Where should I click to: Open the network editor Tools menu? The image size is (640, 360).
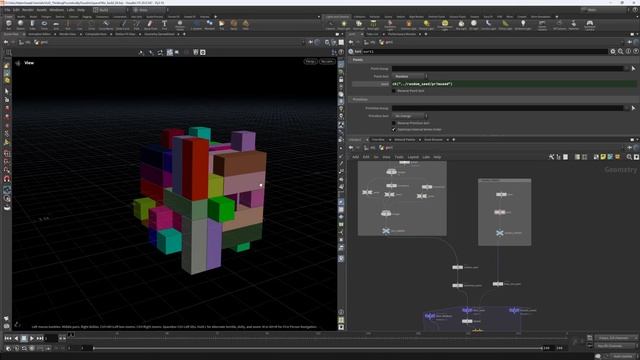click(x=399, y=157)
